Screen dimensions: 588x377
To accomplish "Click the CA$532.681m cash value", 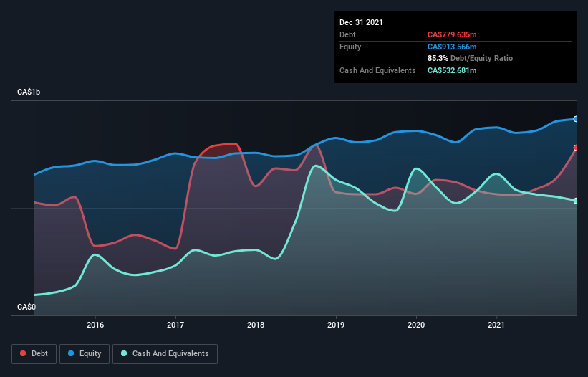I will [452, 70].
